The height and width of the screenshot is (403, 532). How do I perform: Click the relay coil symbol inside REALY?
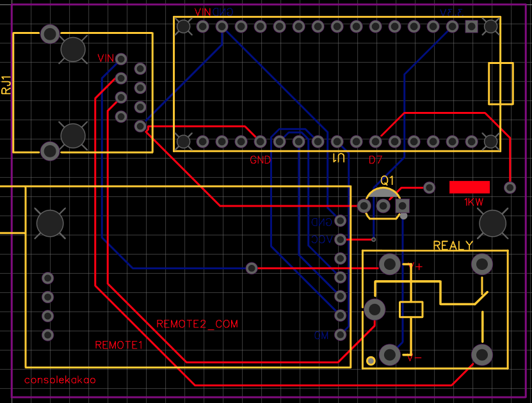point(410,310)
